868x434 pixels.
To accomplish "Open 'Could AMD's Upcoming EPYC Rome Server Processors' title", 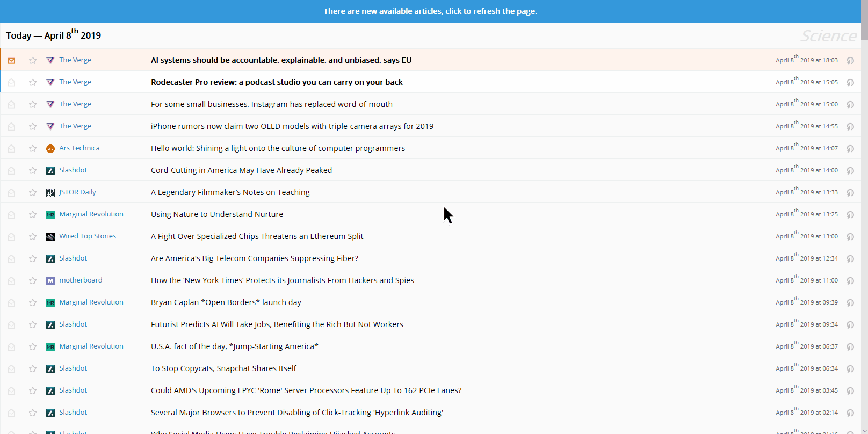I will [x=306, y=390].
